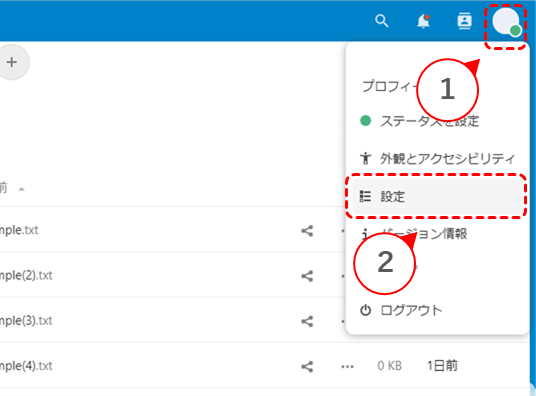This screenshot has width=536, height=396.
Task: Click the 0 KB size value
Action: pos(389,366)
